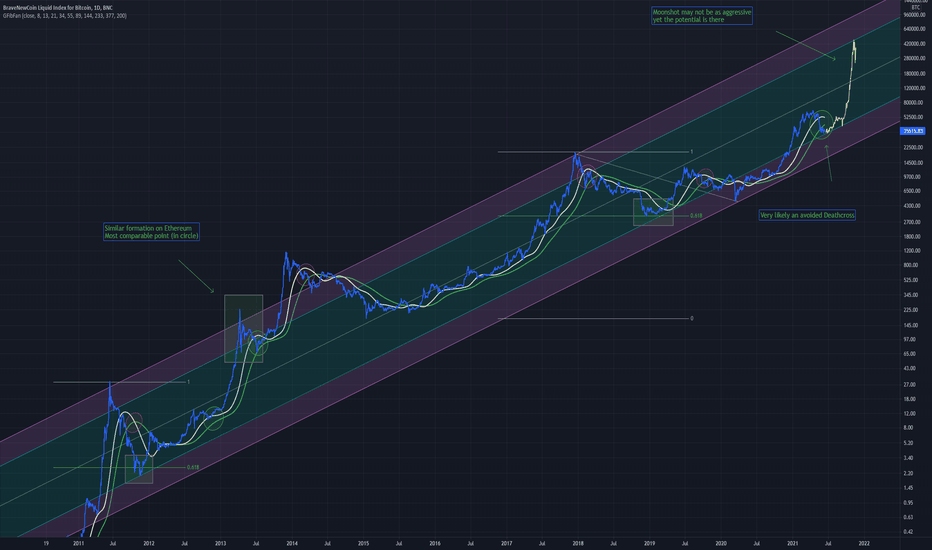Viewport: 932px width, 550px height.
Task: Click the 345.00 price axis label
Action: coord(911,295)
